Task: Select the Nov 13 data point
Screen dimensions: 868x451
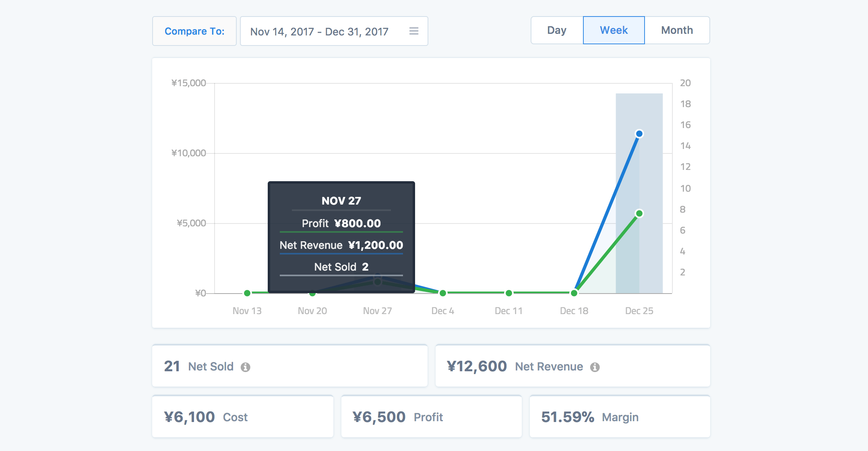Action: 247,293
